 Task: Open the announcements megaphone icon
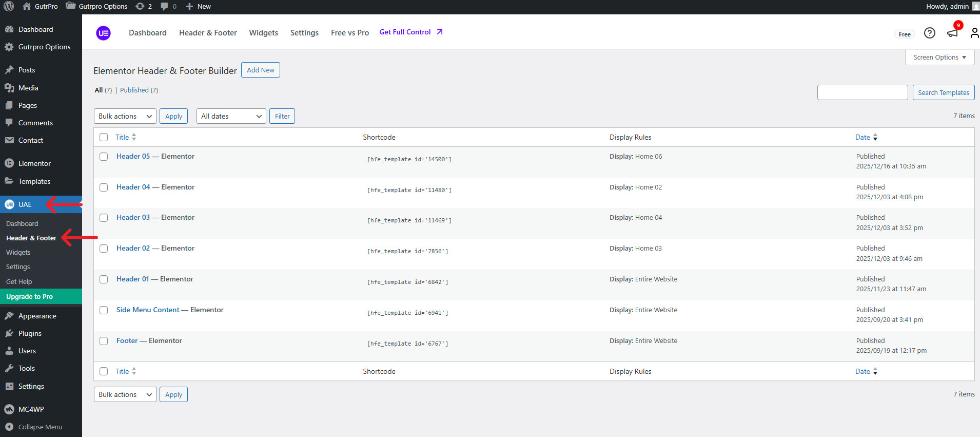[x=952, y=33]
